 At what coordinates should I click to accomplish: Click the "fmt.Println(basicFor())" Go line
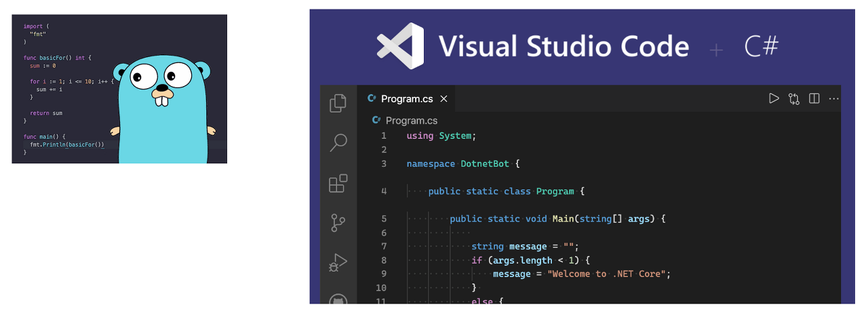coord(67,144)
